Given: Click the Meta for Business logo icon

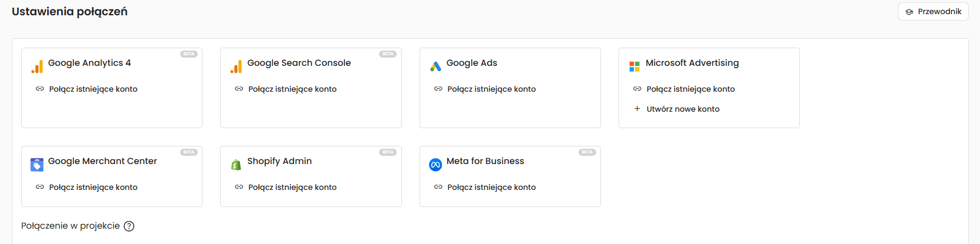Looking at the screenshot, I should pos(435,165).
